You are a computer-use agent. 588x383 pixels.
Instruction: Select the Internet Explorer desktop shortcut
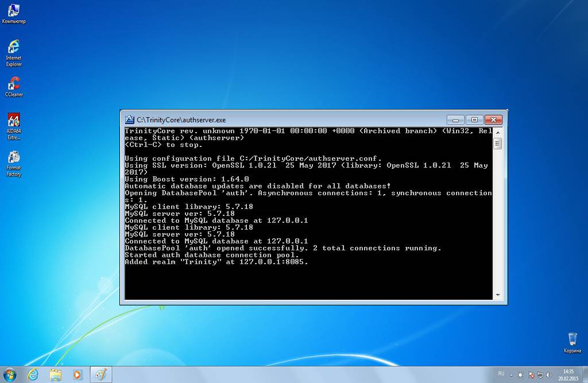[x=14, y=48]
